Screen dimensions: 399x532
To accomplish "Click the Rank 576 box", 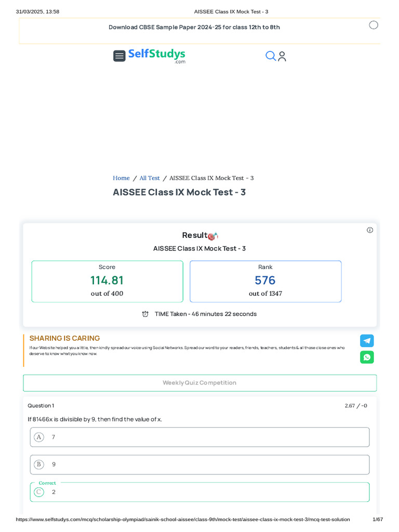I will (x=265, y=281).
